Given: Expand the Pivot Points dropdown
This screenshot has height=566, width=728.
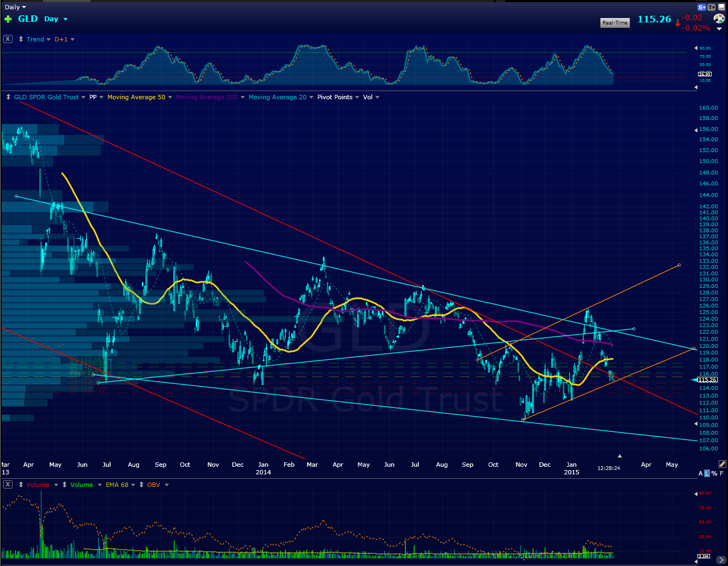Looking at the screenshot, I should (357, 97).
